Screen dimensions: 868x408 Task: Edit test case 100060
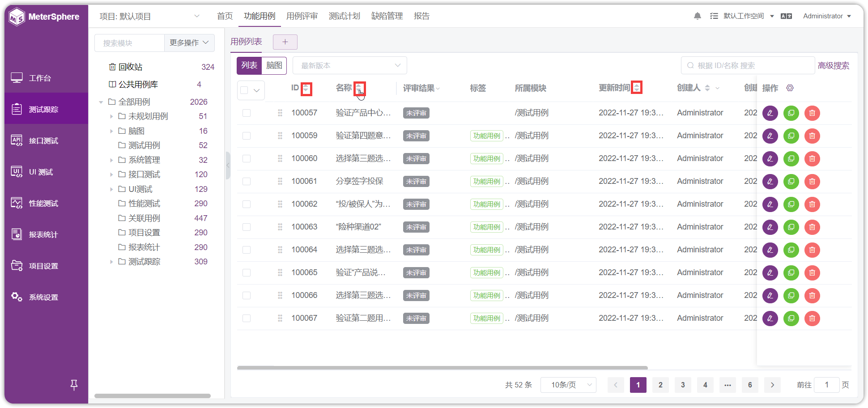click(770, 159)
